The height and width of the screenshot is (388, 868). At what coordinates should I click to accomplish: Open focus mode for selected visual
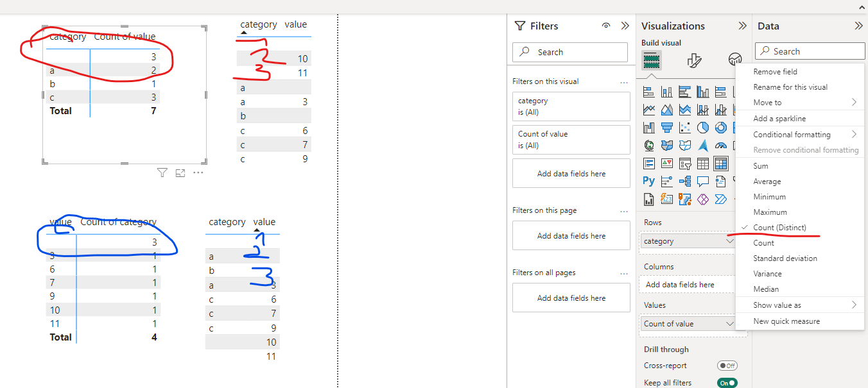(180, 173)
